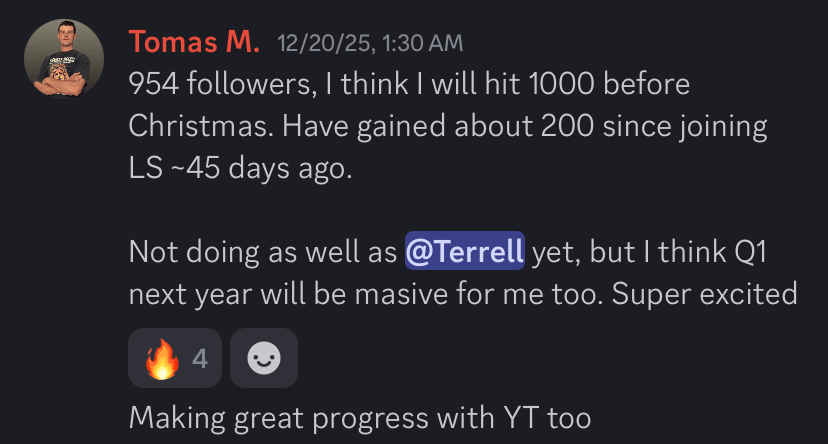The image size is (828, 444).
Task: Click "Not doing as well as" text
Action: coord(262,252)
